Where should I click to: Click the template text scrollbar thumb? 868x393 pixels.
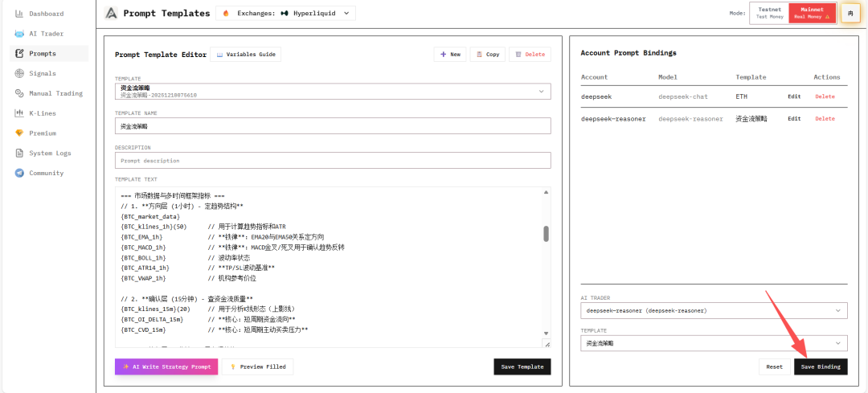coord(546,233)
